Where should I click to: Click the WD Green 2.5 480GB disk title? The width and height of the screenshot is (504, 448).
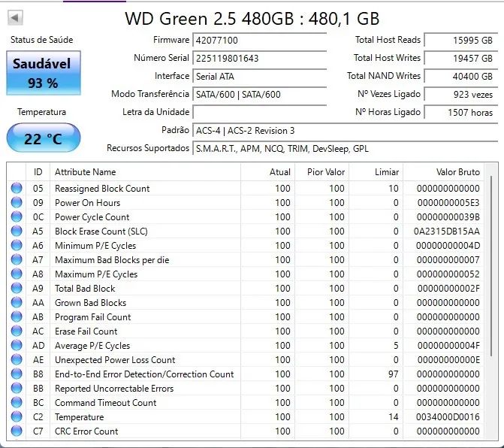coord(252,19)
